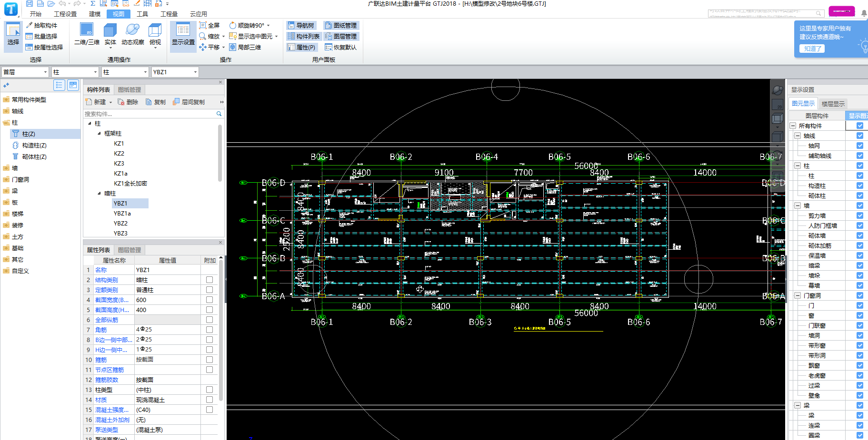868x440 pixels.
Task: Click the 批量选择 batch select tool
Action: (41, 36)
